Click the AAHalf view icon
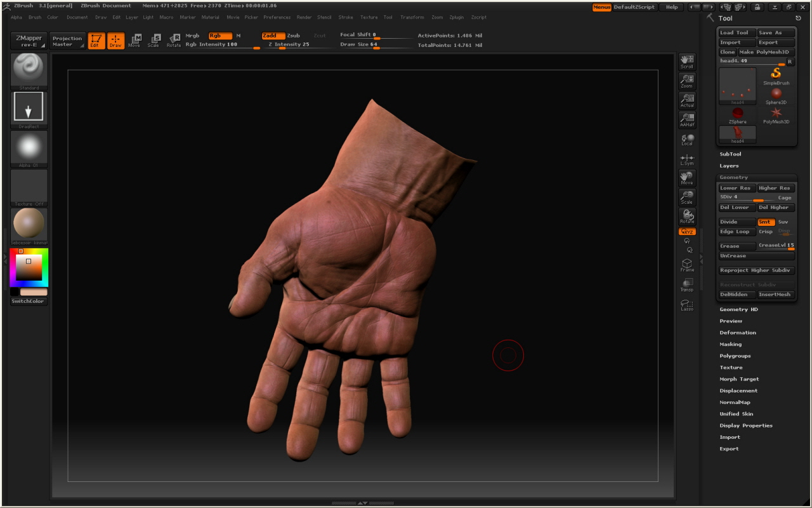 pyautogui.click(x=687, y=119)
